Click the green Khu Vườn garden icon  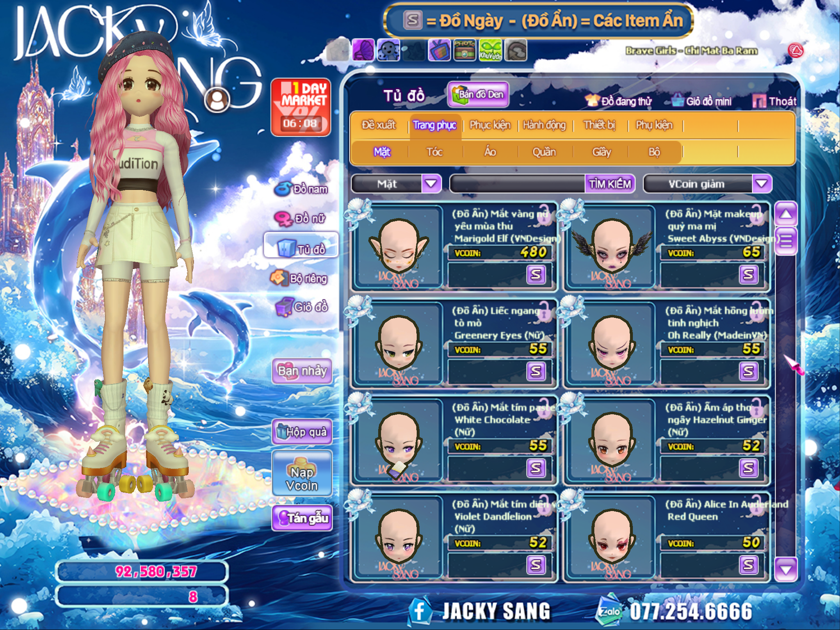490,51
